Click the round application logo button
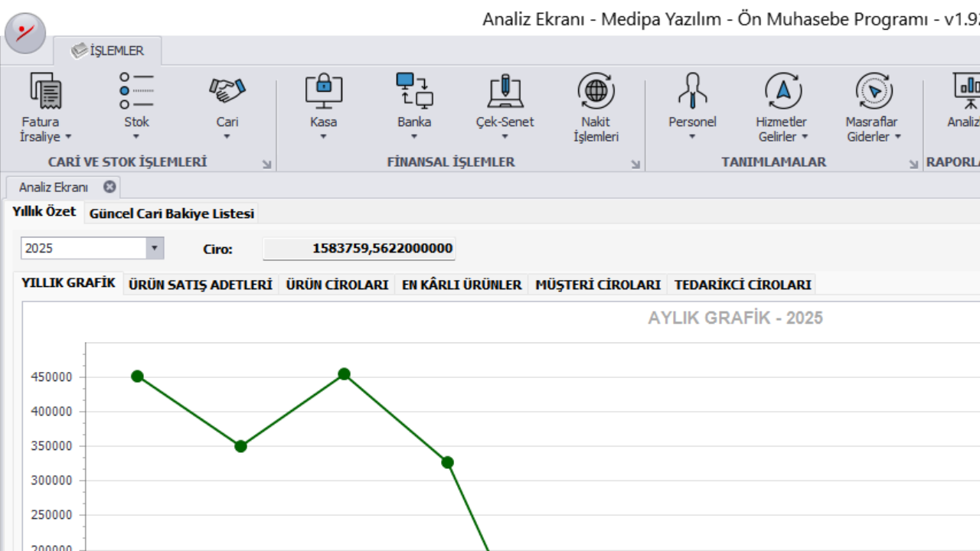Image resolution: width=980 pixels, height=551 pixels. [25, 33]
